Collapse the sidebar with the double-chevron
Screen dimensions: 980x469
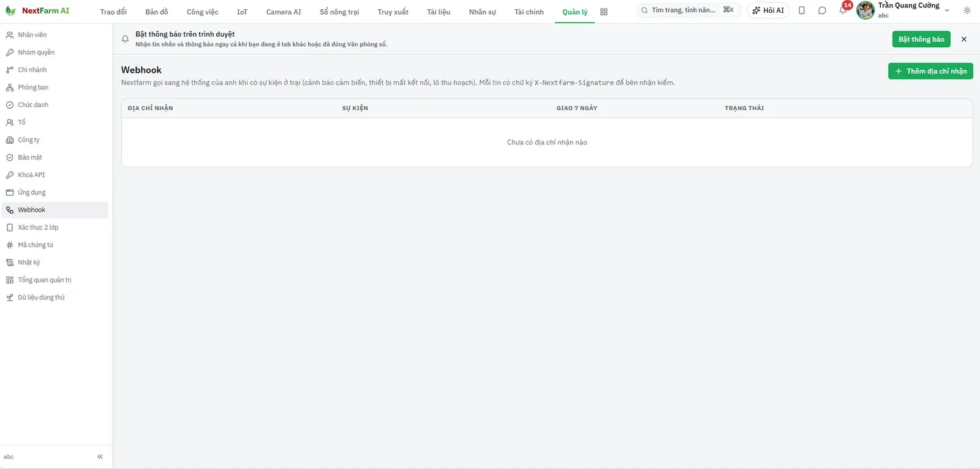tap(100, 457)
